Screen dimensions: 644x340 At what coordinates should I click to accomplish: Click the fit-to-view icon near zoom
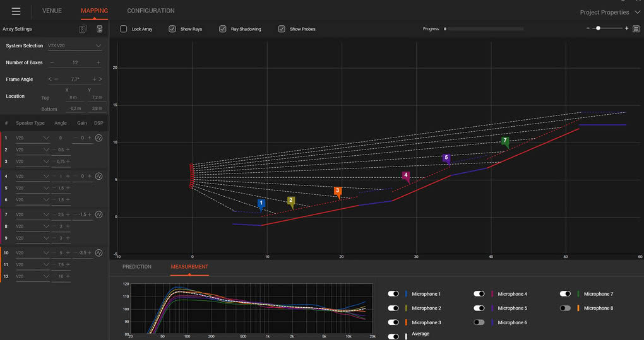636,29
